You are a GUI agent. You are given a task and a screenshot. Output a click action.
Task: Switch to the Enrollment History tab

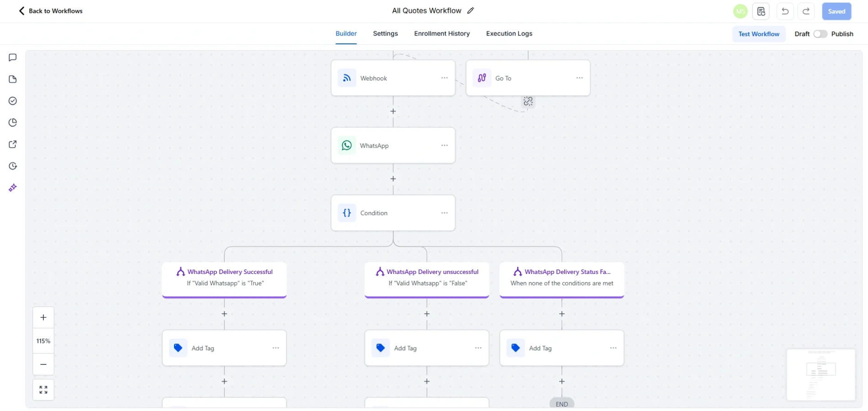coord(441,33)
